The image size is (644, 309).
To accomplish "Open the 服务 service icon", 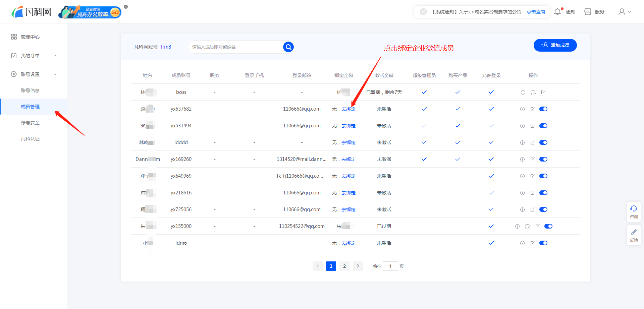I will pos(588,12).
